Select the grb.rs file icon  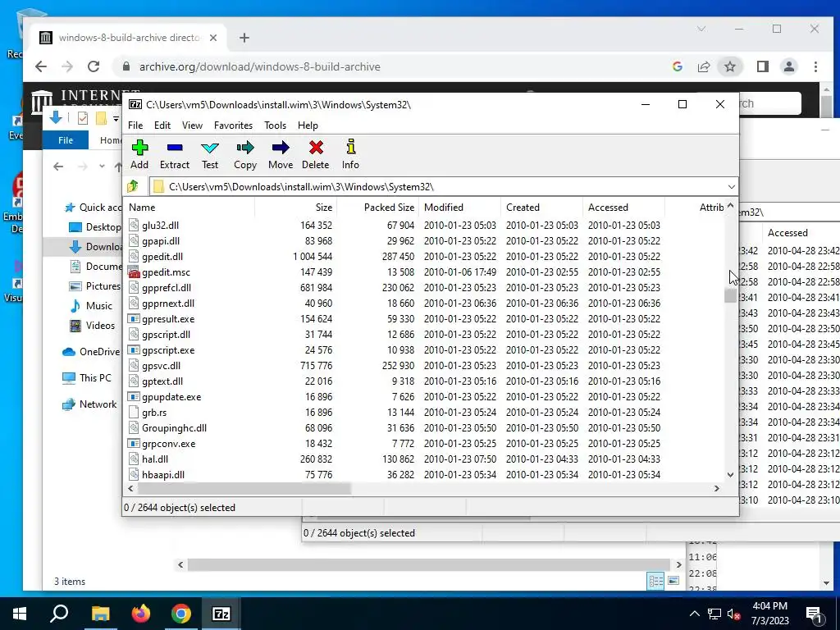coord(134,413)
